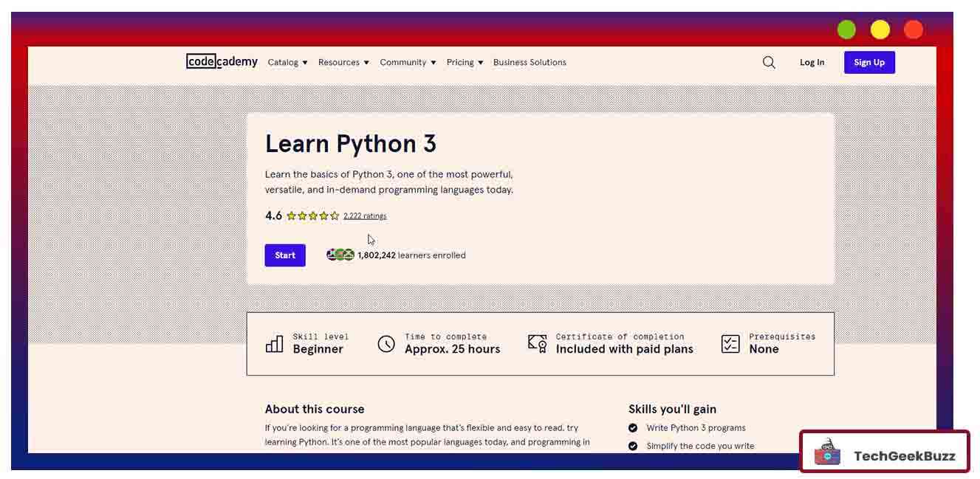Click the Sign Up button
This screenshot has height=479, width=980.
click(868, 62)
